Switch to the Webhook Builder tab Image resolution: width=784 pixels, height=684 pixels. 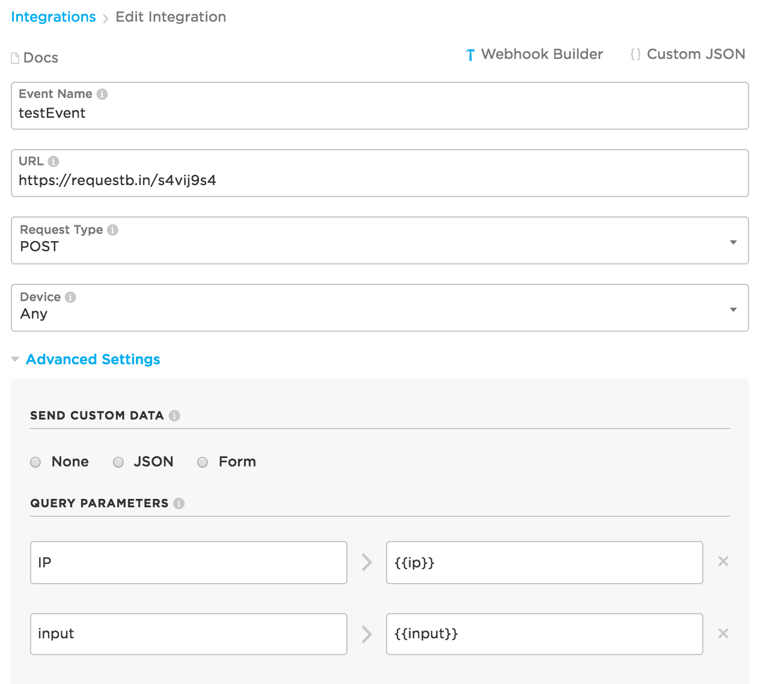pyautogui.click(x=534, y=54)
